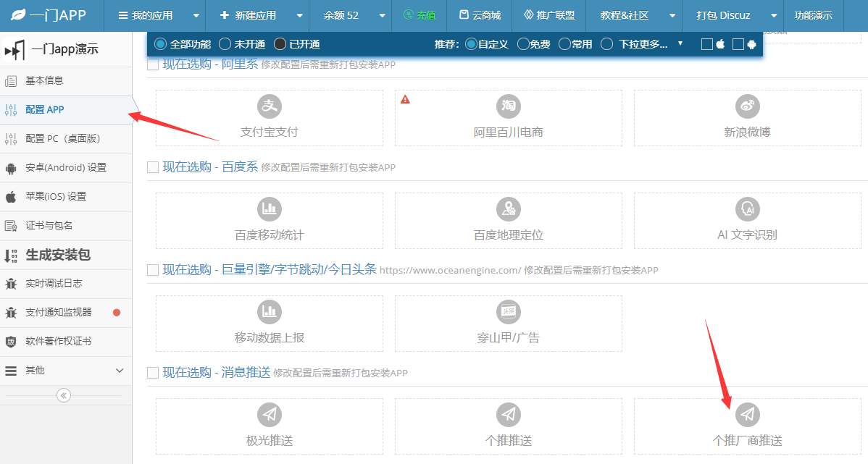Screen dimensions: 868x464
Task: Open the 新浪微博 weibo icon
Action: [x=747, y=106]
